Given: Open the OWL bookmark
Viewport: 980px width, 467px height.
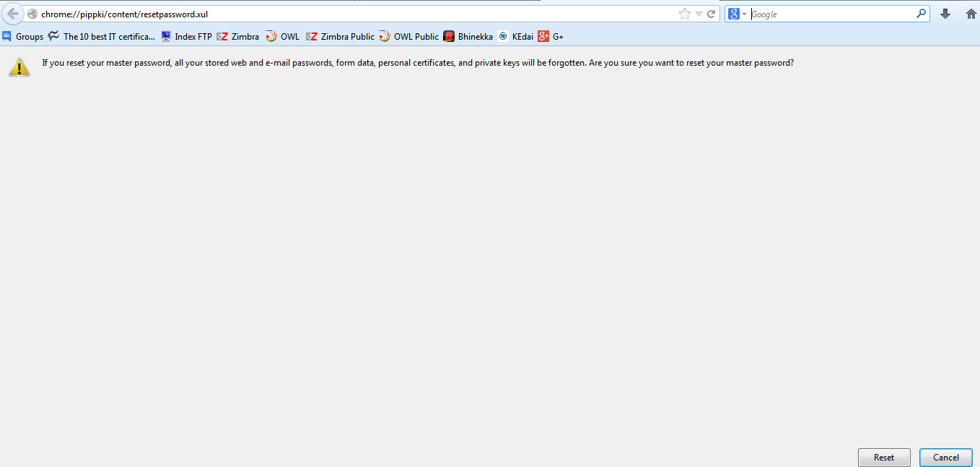Looking at the screenshot, I should [x=282, y=36].
